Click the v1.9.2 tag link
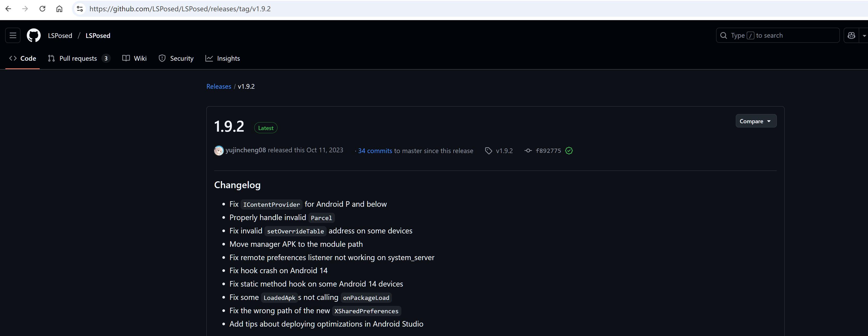This screenshot has height=336, width=868. pyautogui.click(x=504, y=151)
